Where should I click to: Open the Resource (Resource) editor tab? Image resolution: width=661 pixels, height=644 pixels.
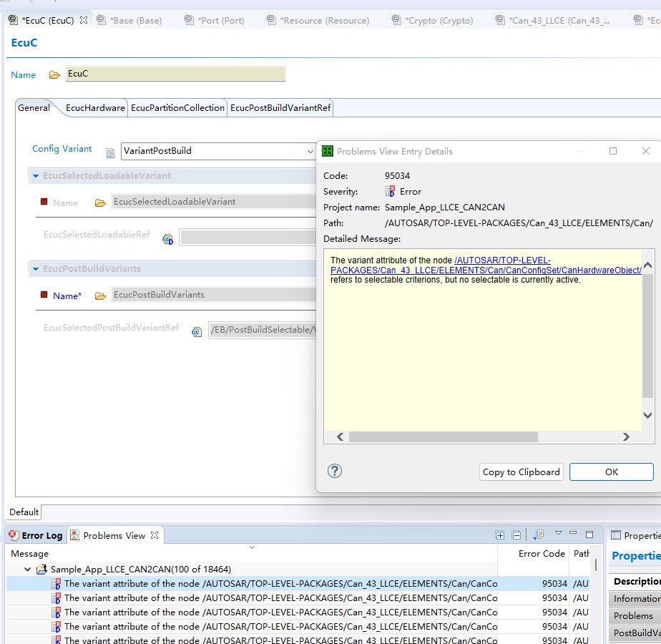pos(318,20)
